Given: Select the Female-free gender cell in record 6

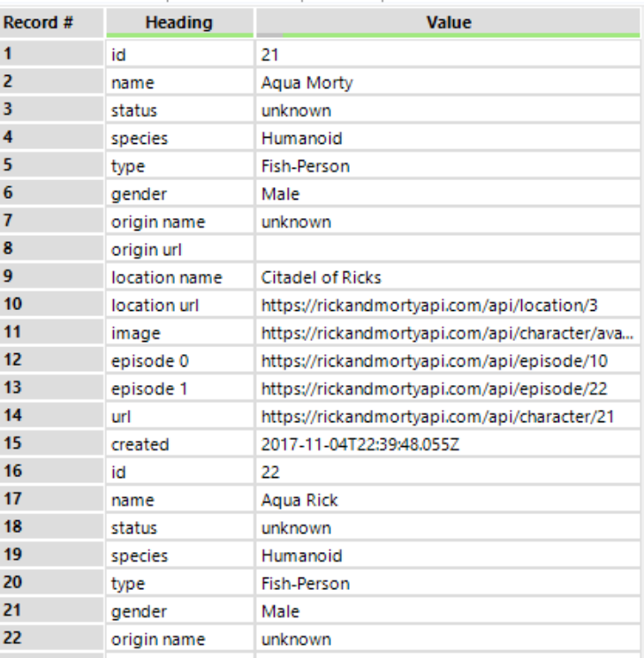Looking at the screenshot, I should pyautogui.click(x=281, y=194).
